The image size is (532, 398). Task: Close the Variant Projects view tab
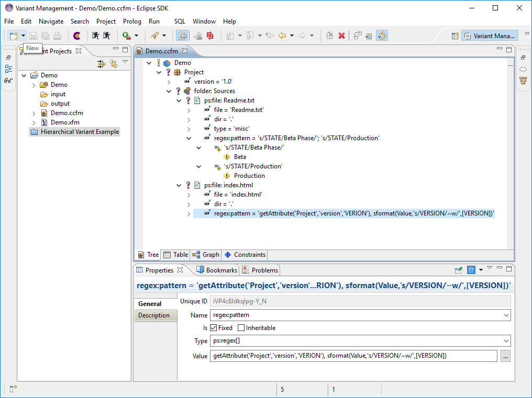coord(79,51)
